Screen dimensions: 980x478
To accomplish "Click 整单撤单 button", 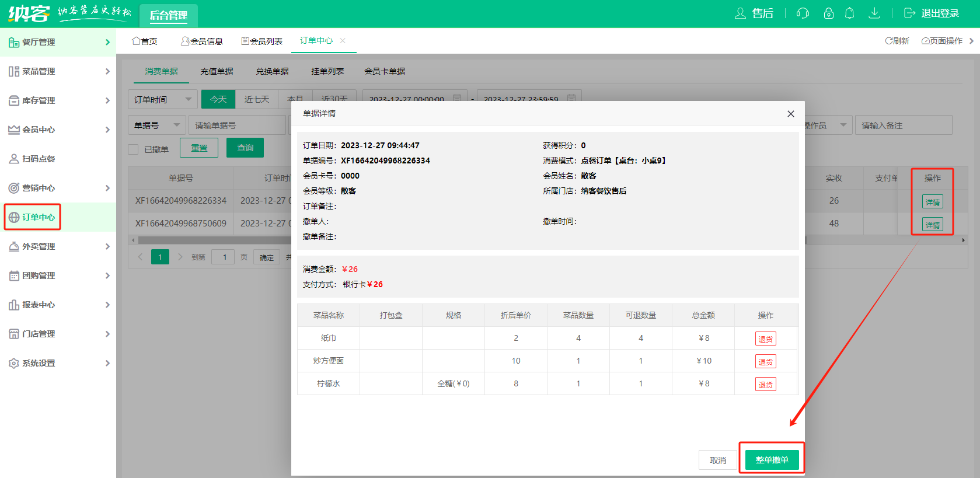I will (x=772, y=460).
